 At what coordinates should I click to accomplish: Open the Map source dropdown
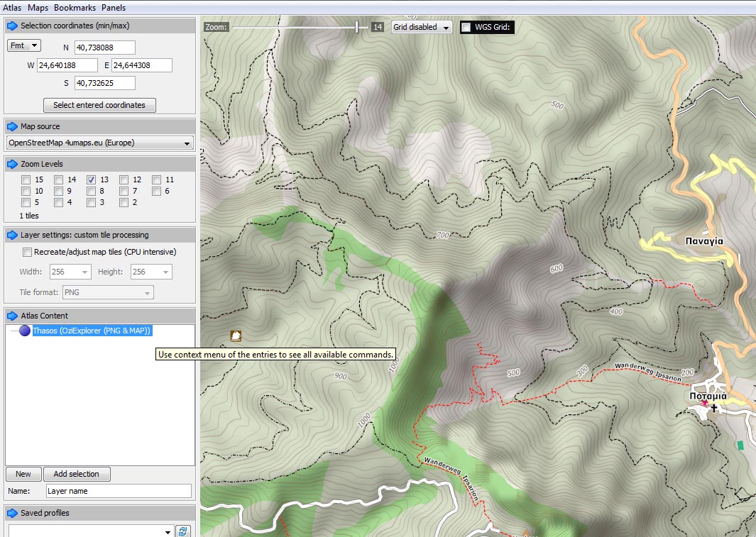pos(99,143)
